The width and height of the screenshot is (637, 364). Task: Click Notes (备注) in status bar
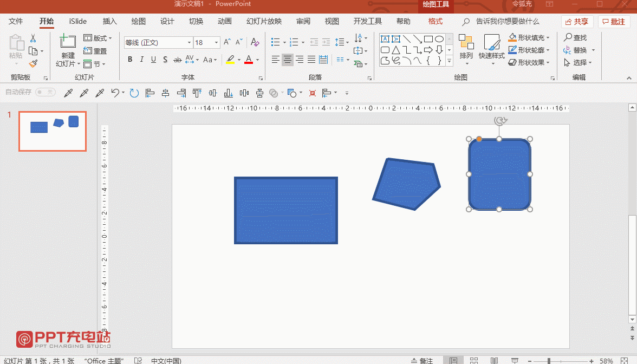click(422, 360)
